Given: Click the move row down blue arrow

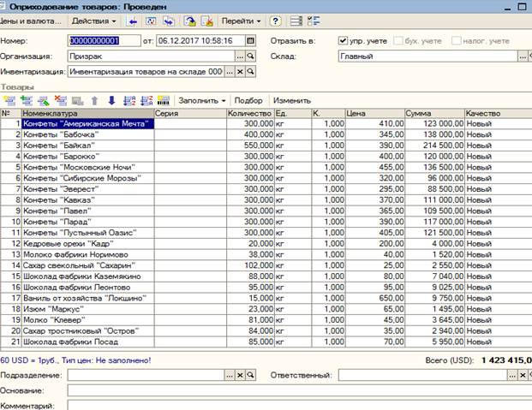Looking at the screenshot, I should pos(111,100).
